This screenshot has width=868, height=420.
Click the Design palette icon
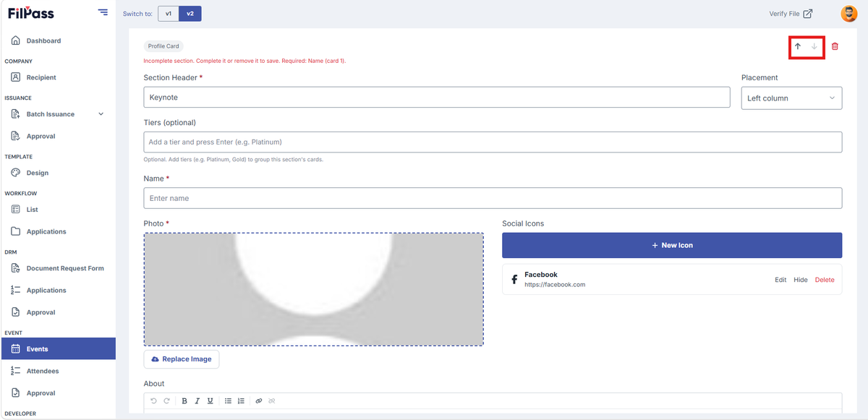click(15, 173)
